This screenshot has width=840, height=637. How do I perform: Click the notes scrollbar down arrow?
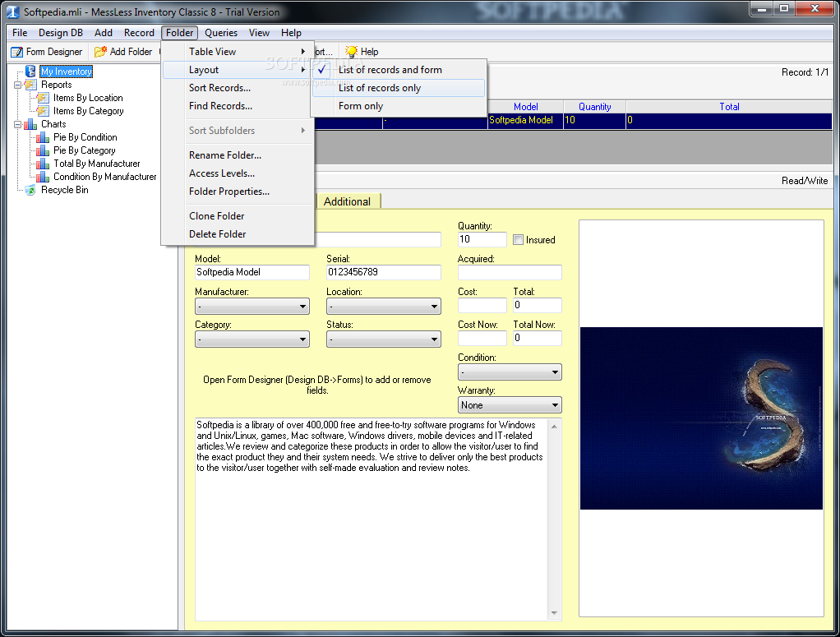coord(554,613)
